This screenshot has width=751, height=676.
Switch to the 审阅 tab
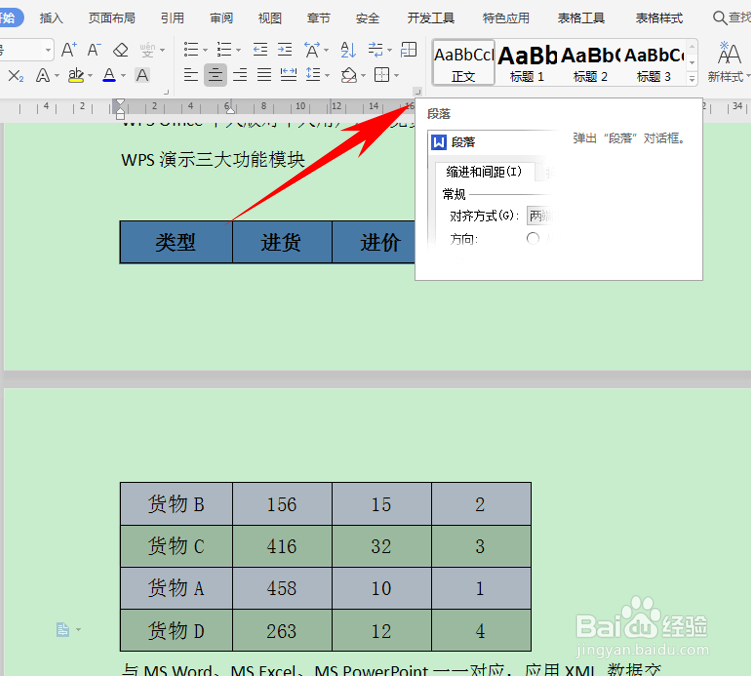pyautogui.click(x=221, y=18)
